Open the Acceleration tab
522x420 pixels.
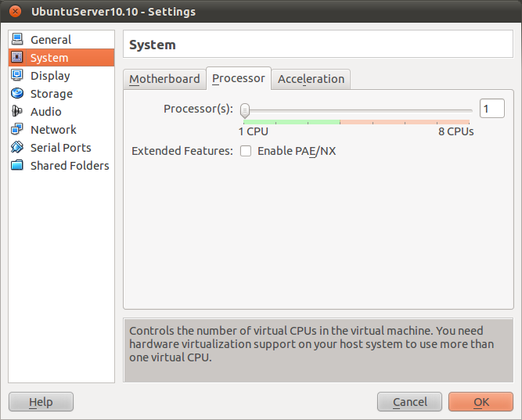click(311, 79)
